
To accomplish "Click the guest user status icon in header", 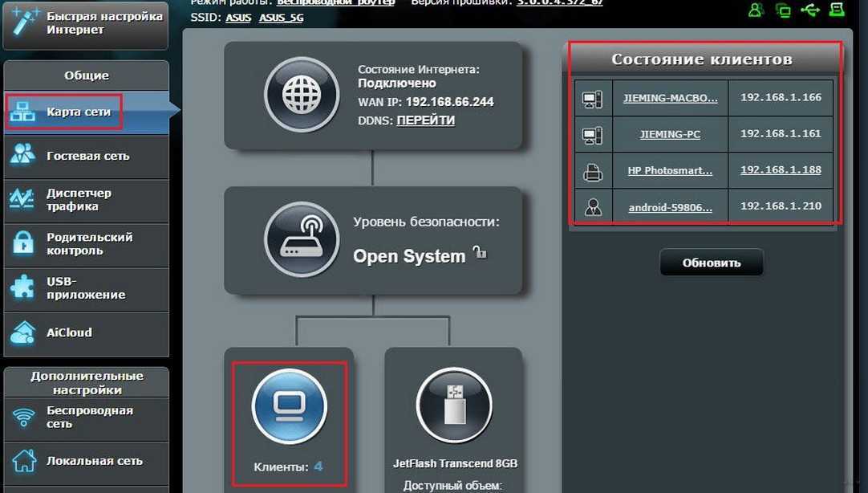I will click(755, 10).
